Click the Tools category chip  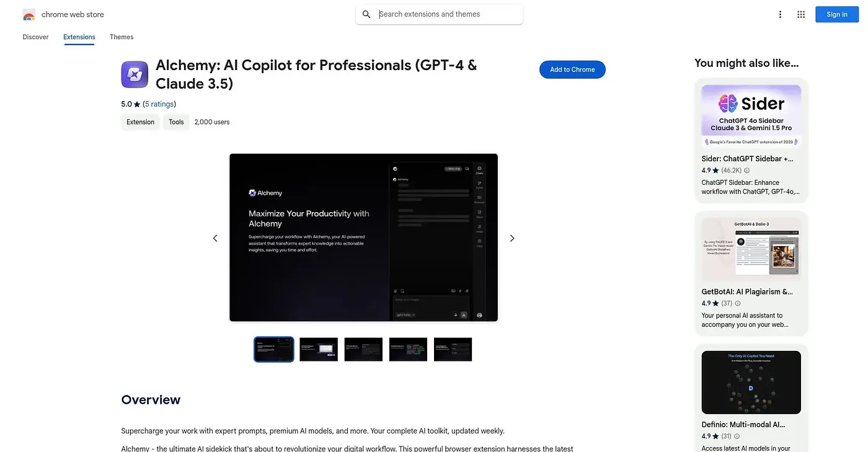176,122
